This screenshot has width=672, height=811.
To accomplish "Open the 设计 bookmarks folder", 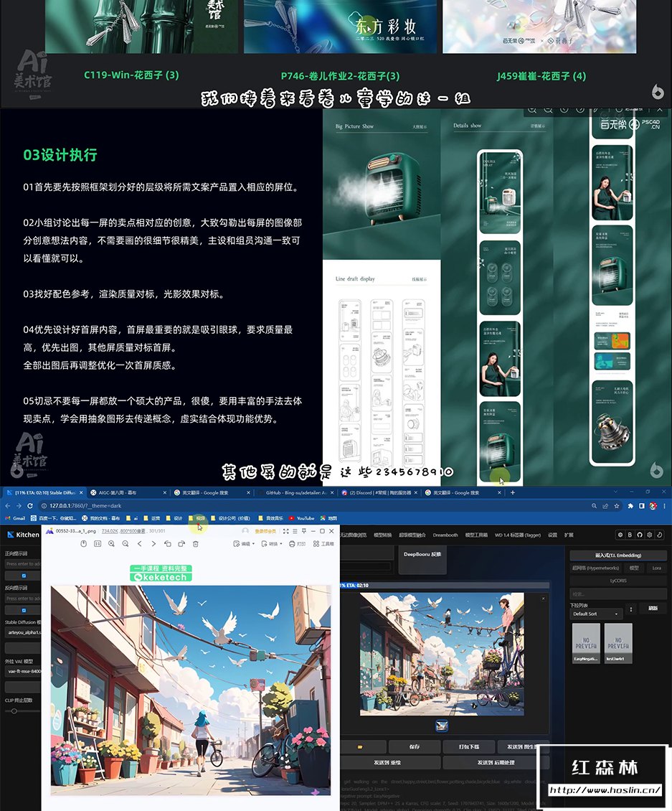I will point(175,517).
